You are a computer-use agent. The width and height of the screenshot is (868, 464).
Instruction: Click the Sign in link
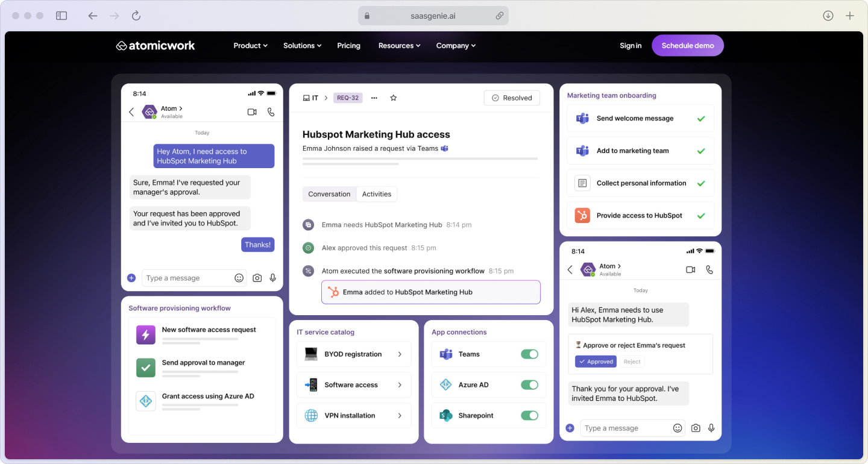coord(631,45)
